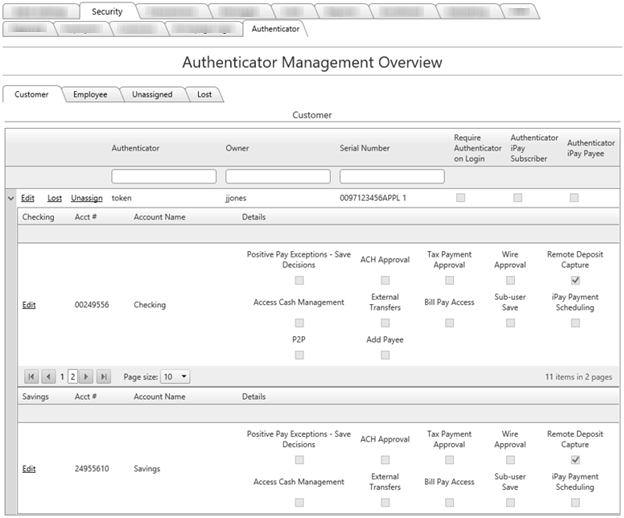
Task: Toggle Savings Access Cash Management checkbox
Action: point(299,502)
